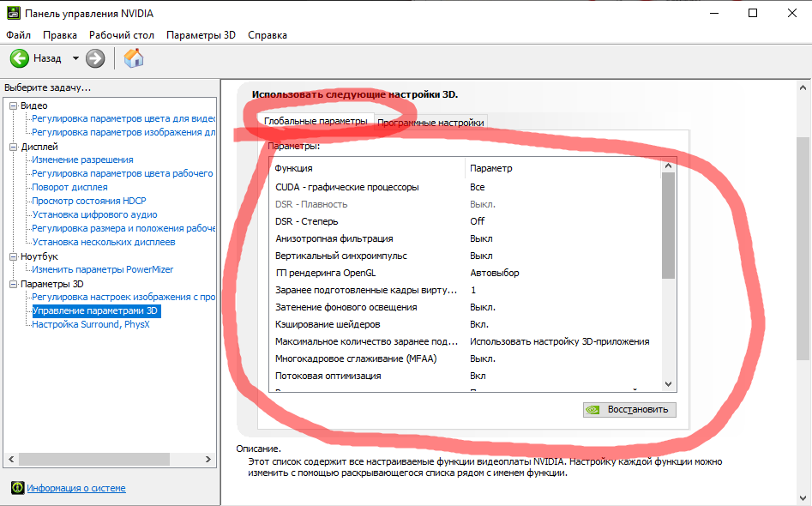Switch to Программные настройки tab
This screenshot has width=812, height=506.
(430, 123)
